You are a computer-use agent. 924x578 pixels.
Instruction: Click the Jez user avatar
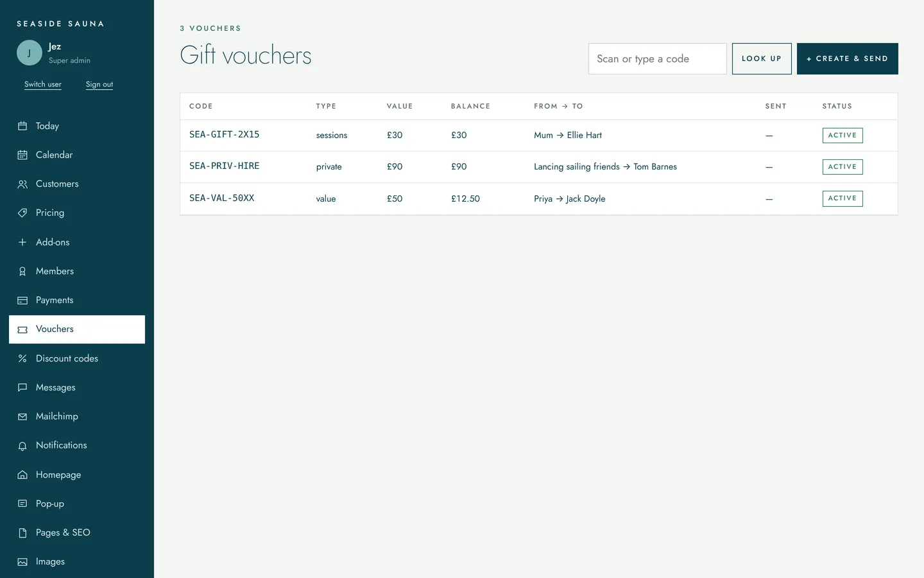(x=30, y=53)
